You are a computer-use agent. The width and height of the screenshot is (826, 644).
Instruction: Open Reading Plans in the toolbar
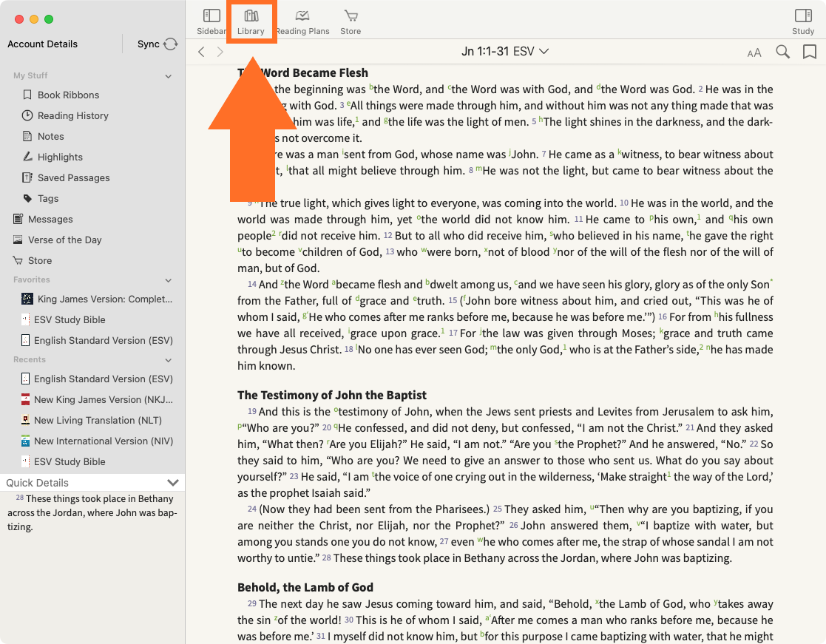point(302,22)
